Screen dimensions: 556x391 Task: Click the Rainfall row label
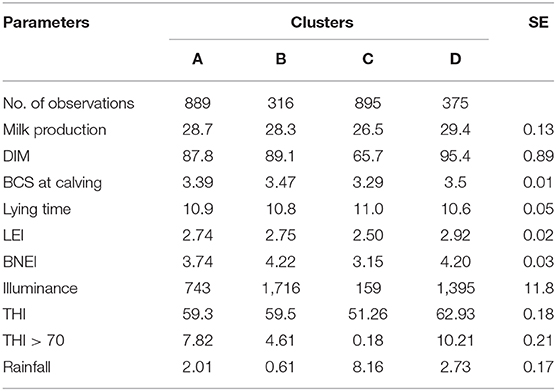point(27,367)
